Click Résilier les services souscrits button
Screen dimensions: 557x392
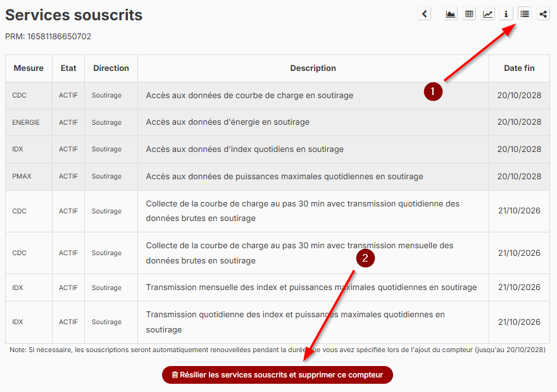click(x=277, y=375)
